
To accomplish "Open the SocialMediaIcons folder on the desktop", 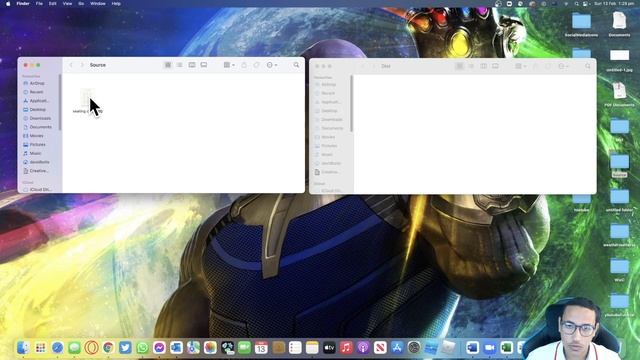I will point(581,24).
